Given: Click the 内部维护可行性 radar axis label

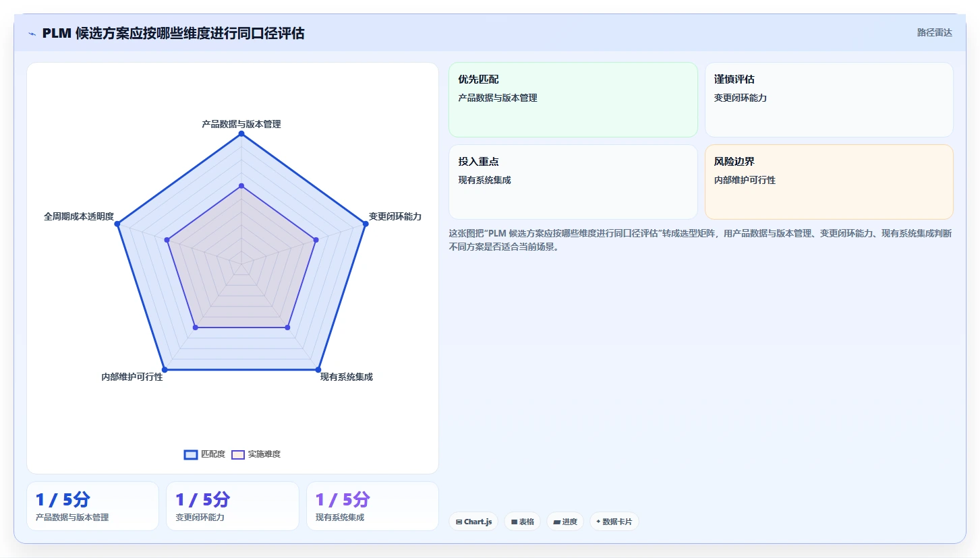Looking at the screenshot, I should click(x=132, y=377).
